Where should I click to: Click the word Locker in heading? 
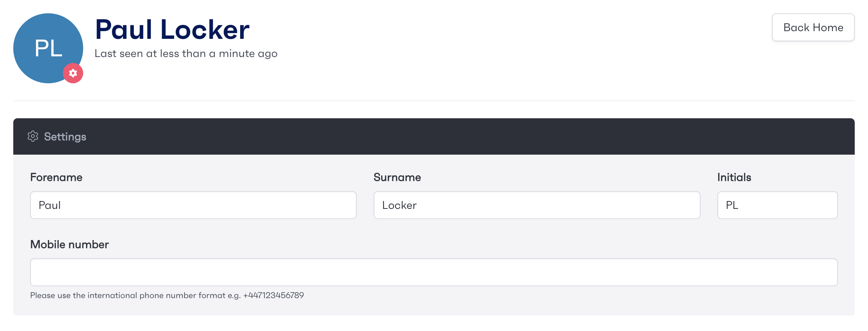point(205,29)
